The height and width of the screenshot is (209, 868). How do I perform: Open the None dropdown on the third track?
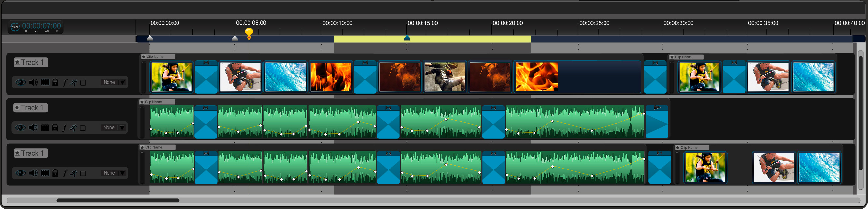click(x=114, y=173)
